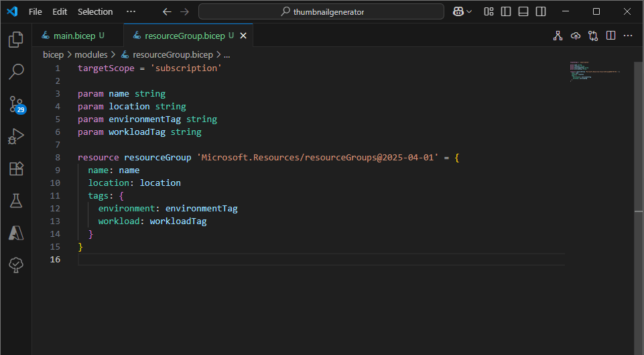Close the resourceGroup.bicep tab

click(x=243, y=36)
